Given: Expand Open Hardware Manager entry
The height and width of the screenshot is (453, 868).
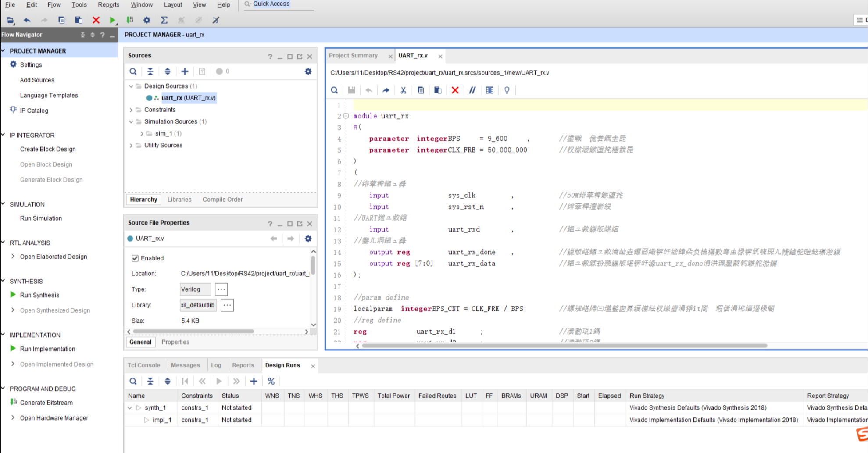Looking at the screenshot, I should tap(13, 418).
